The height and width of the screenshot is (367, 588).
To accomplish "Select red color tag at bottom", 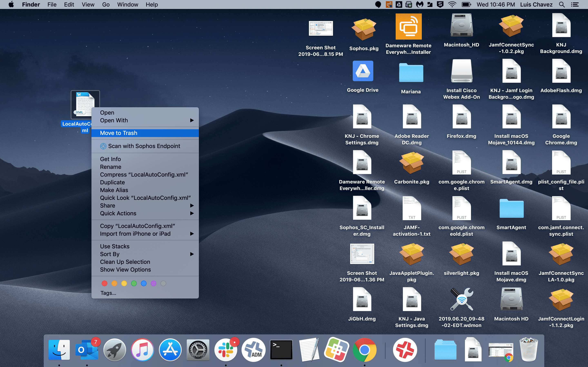I will pyautogui.click(x=105, y=283).
